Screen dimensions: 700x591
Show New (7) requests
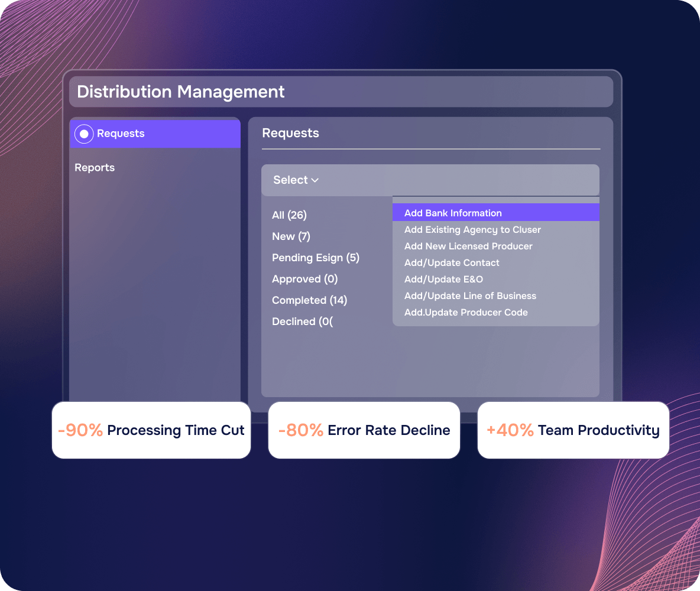pos(291,236)
